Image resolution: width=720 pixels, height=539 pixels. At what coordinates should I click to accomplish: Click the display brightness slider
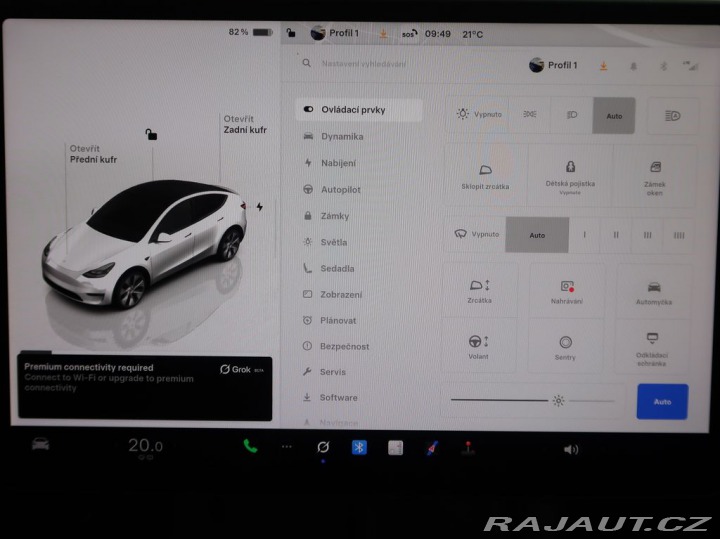click(533, 401)
